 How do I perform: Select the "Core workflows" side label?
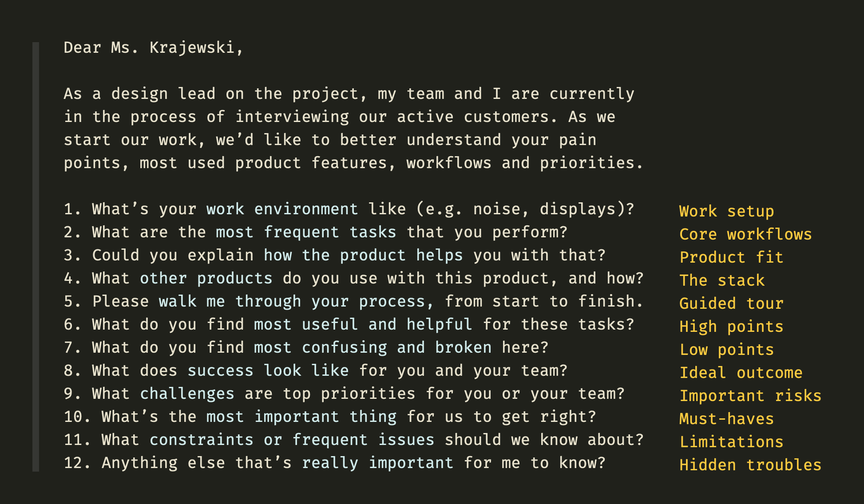(745, 235)
